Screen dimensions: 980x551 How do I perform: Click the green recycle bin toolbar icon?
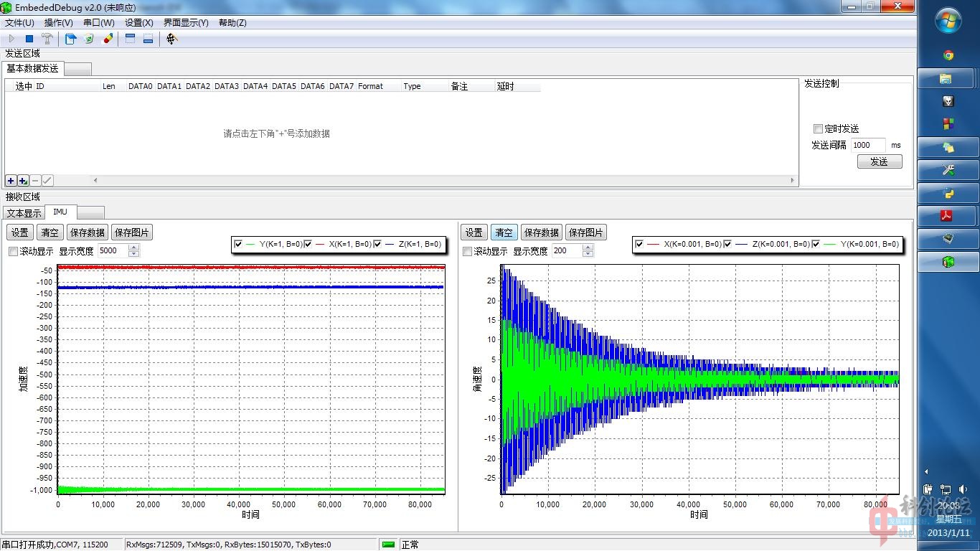(89, 39)
